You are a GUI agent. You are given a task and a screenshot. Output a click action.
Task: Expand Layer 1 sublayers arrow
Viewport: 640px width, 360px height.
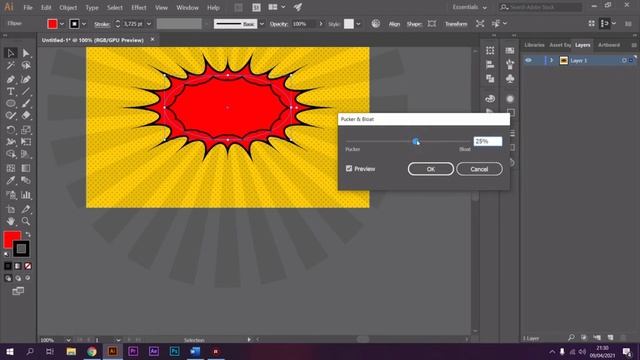point(551,60)
